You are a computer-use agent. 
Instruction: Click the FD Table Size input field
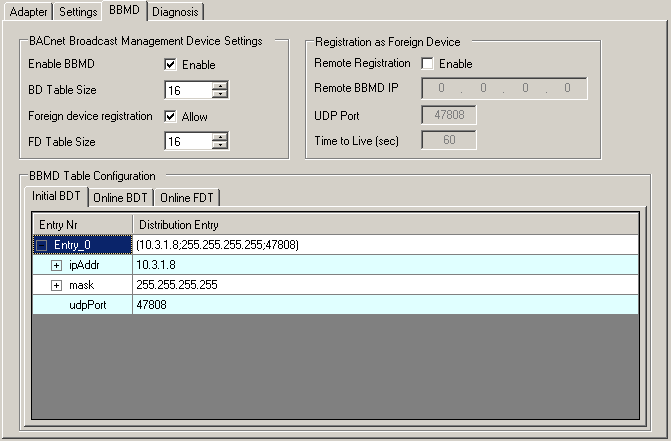187,142
